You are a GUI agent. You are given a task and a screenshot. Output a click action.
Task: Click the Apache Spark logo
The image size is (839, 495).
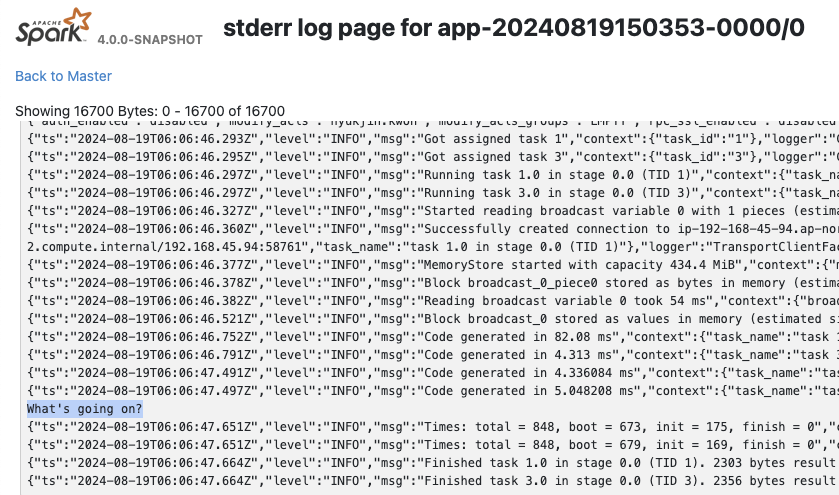click(x=53, y=28)
